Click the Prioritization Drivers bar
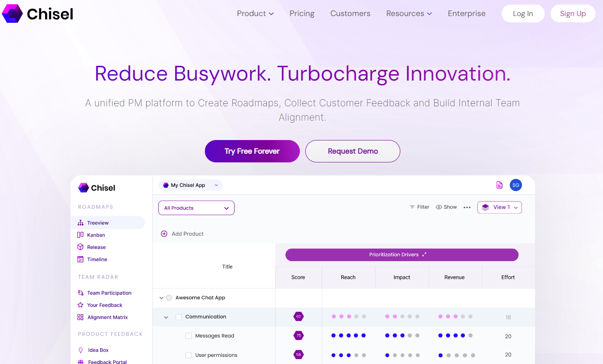 point(402,255)
